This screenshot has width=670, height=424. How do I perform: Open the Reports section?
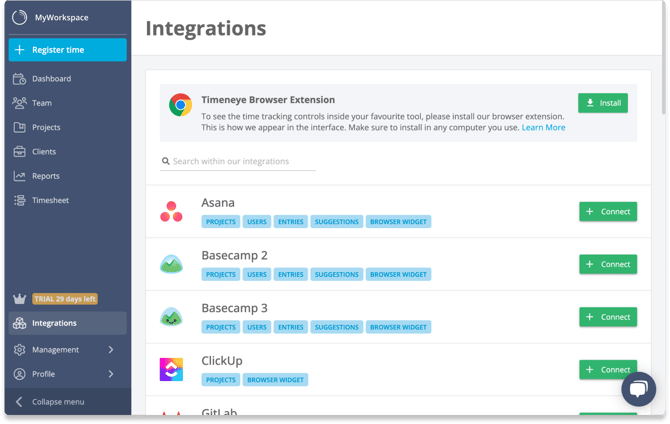[x=46, y=176]
